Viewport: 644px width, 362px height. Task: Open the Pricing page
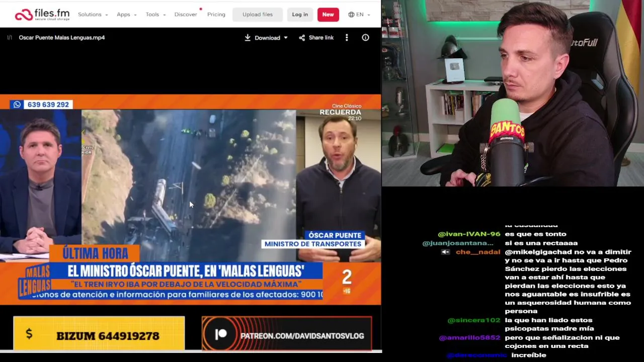click(x=216, y=15)
